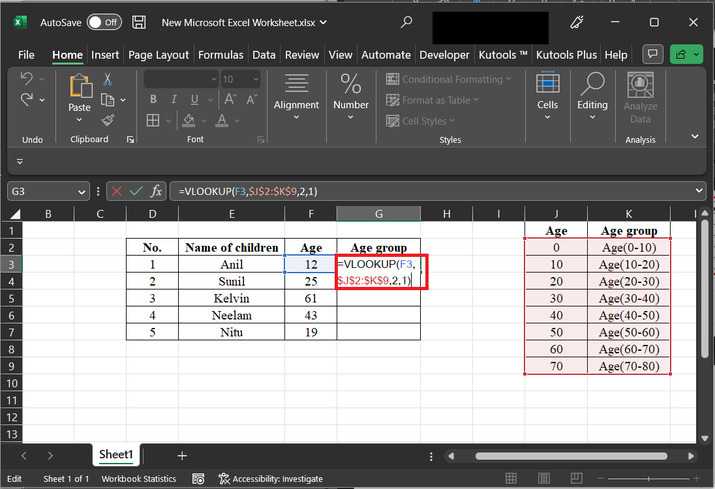Open the Formulas ribbon tab
This screenshot has height=489, width=715.
220,55
